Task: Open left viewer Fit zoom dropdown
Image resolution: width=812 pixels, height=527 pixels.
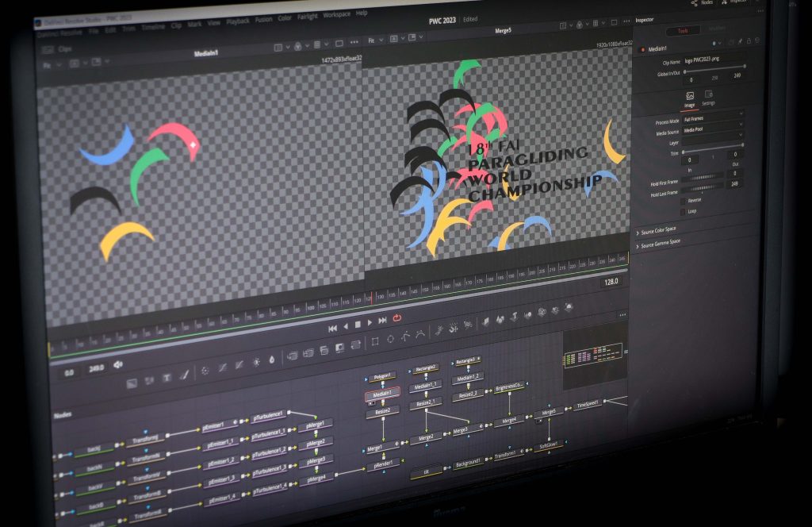Action: tap(52, 65)
